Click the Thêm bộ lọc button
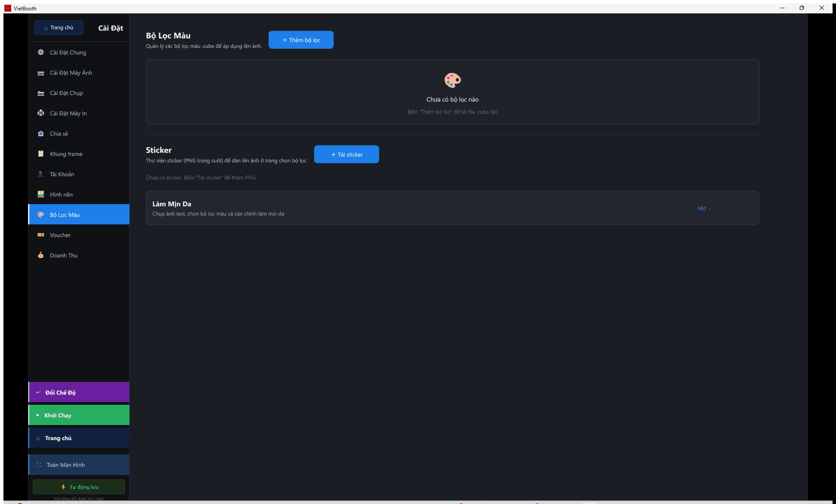Screen dimensions: 836x504 pos(301,40)
